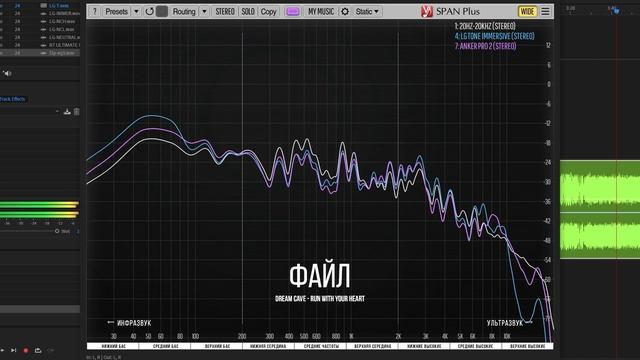Click the 'НИЖНИЕ ВЫСОКИЕ' frequency band label
The image size is (640, 360).
click(x=424, y=346)
